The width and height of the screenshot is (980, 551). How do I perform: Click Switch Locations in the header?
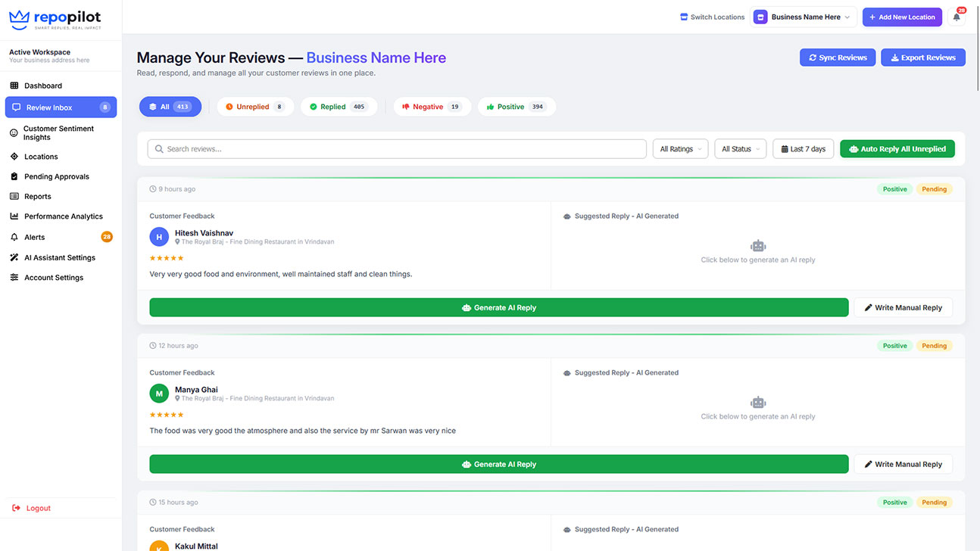pyautogui.click(x=713, y=17)
